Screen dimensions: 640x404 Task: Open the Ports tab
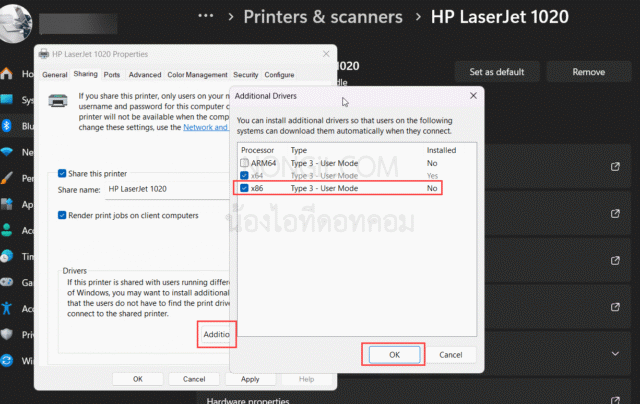pyautogui.click(x=112, y=75)
